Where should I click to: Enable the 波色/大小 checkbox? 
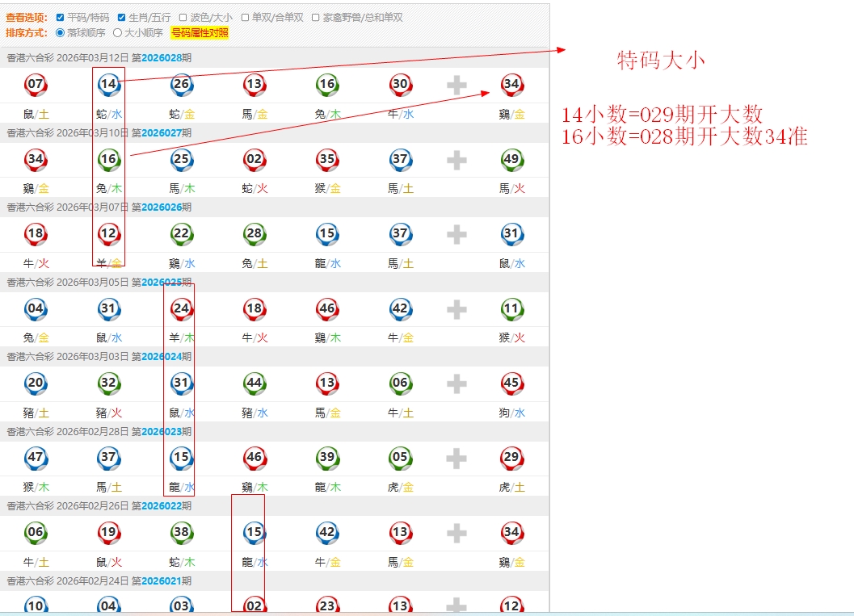tap(183, 17)
